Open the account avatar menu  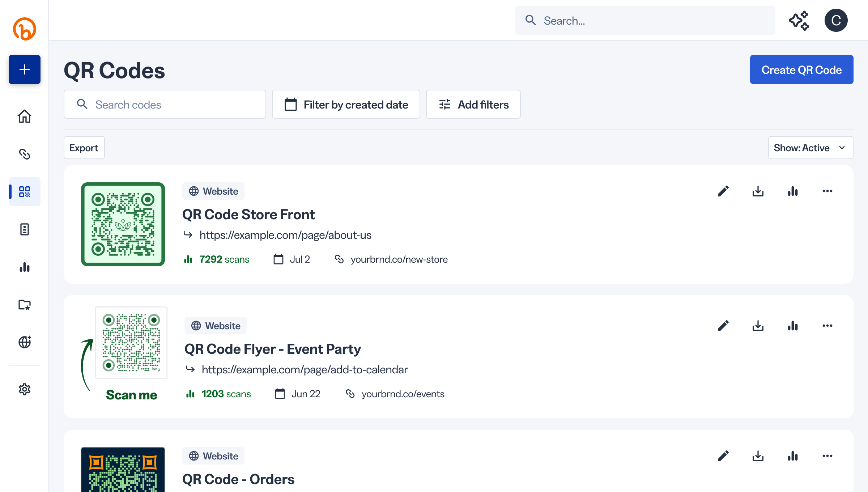click(x=836, y=20)
